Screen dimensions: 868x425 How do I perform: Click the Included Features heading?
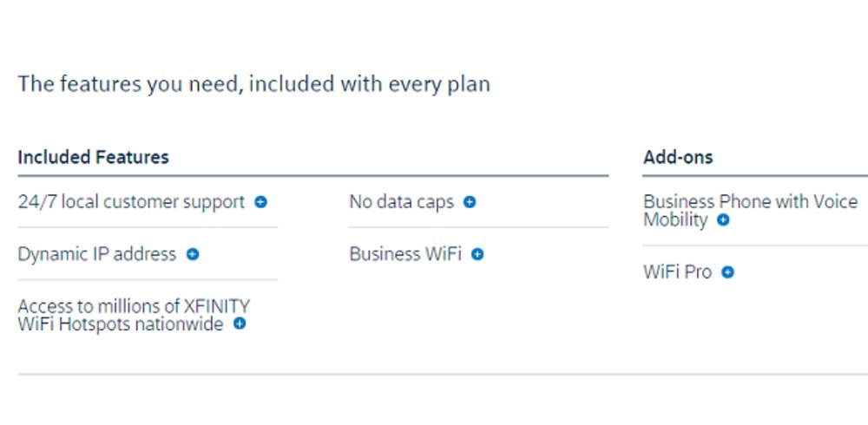93,157
